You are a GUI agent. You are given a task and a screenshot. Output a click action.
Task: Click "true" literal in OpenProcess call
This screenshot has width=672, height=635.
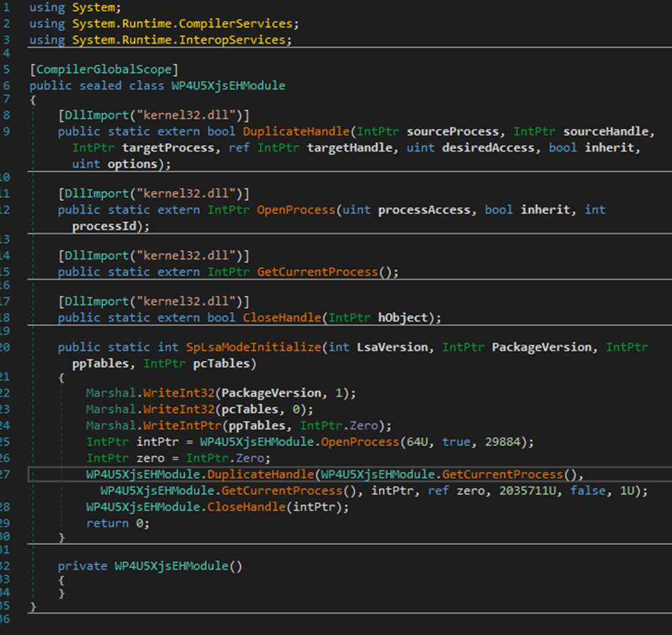pos(456,442)
